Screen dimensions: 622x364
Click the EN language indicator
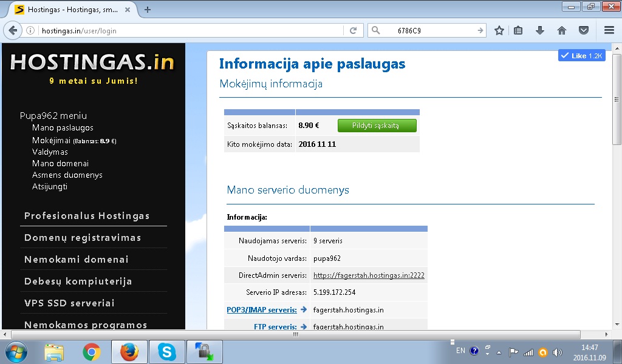460,351
